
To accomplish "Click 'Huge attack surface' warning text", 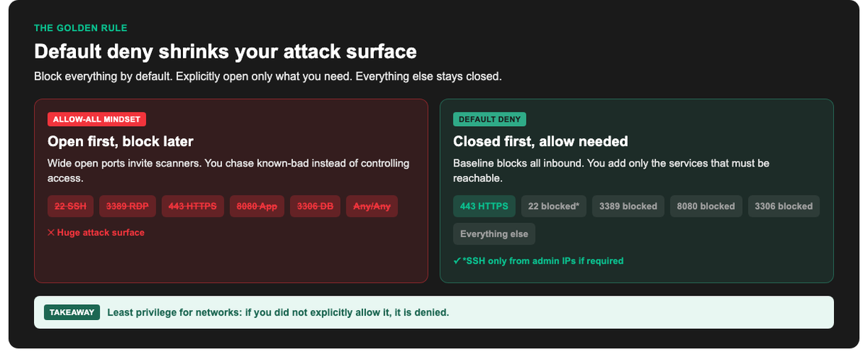I will pyautogui.click(x=101, y=232).
